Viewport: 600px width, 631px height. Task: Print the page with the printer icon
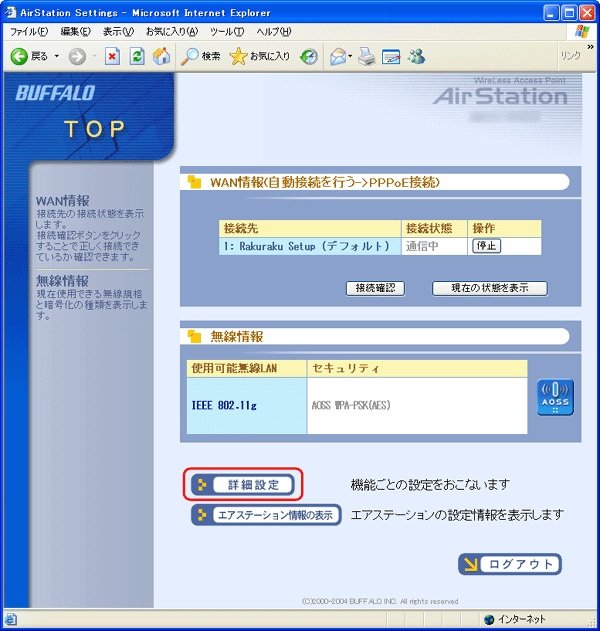(367, 57)
